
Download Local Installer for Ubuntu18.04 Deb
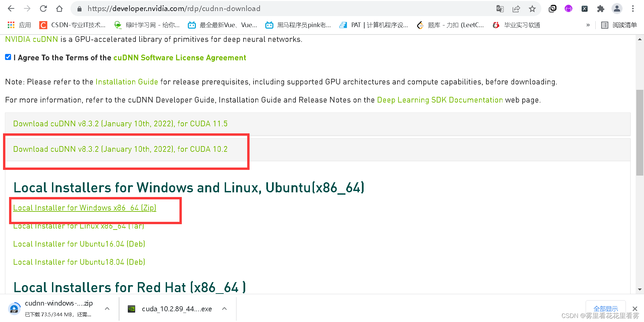pos(79,262)
